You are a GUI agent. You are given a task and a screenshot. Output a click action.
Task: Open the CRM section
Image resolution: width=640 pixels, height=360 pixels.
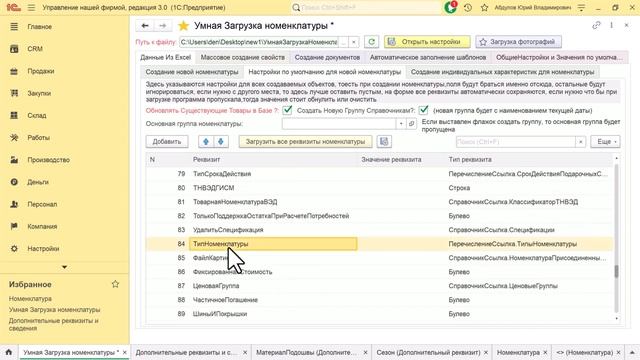35,49
